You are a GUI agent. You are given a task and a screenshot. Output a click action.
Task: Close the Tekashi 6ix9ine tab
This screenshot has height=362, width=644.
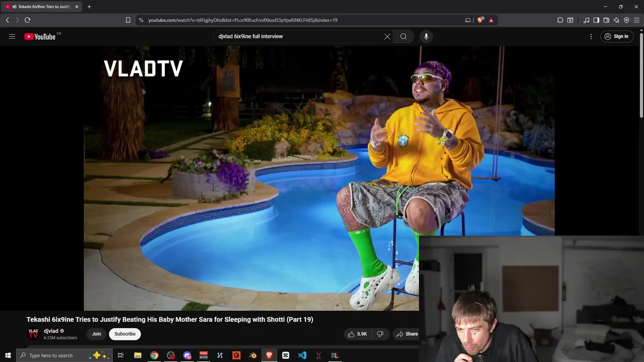coord(76,7)
